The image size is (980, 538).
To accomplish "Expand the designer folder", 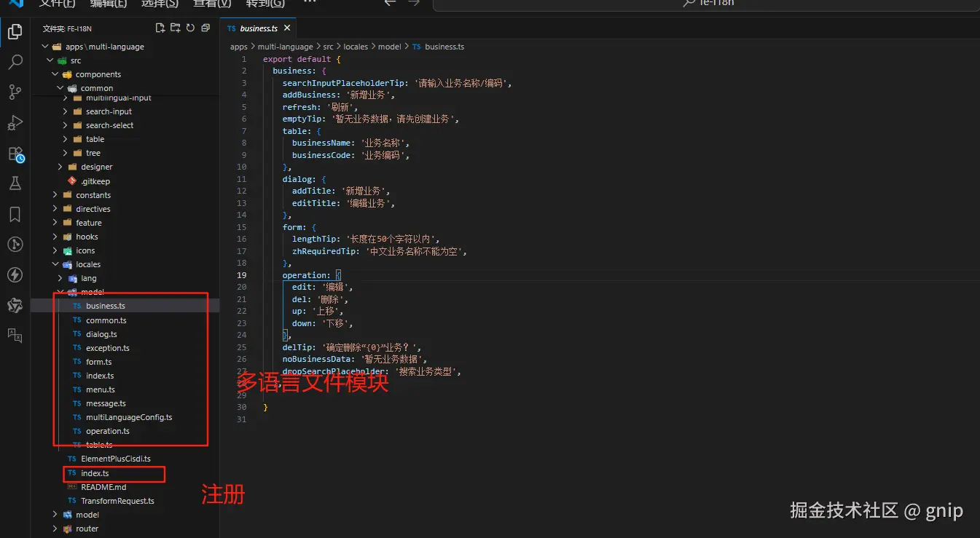I will (60, 167).
